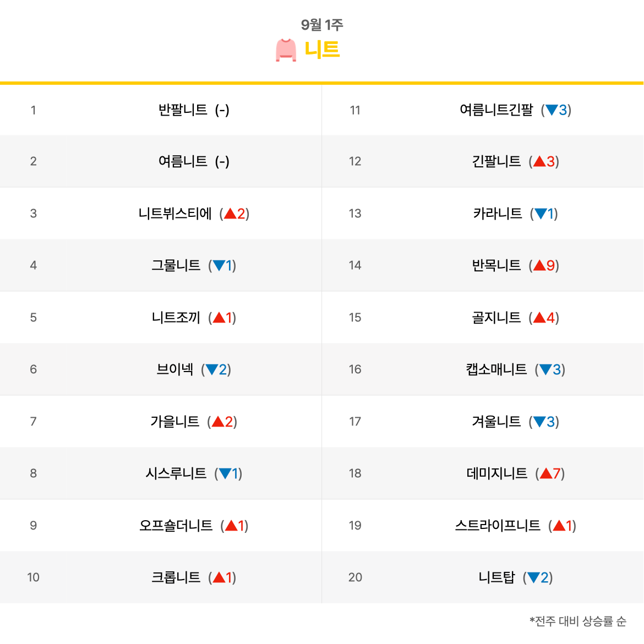
Task: Select the 반팔니트 keyword
Action: (183, 110)
